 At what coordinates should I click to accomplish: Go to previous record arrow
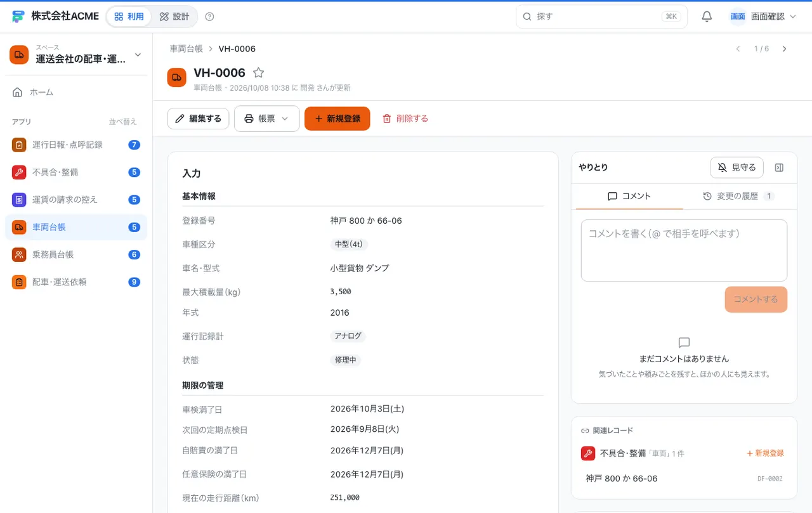pos(738,49)
